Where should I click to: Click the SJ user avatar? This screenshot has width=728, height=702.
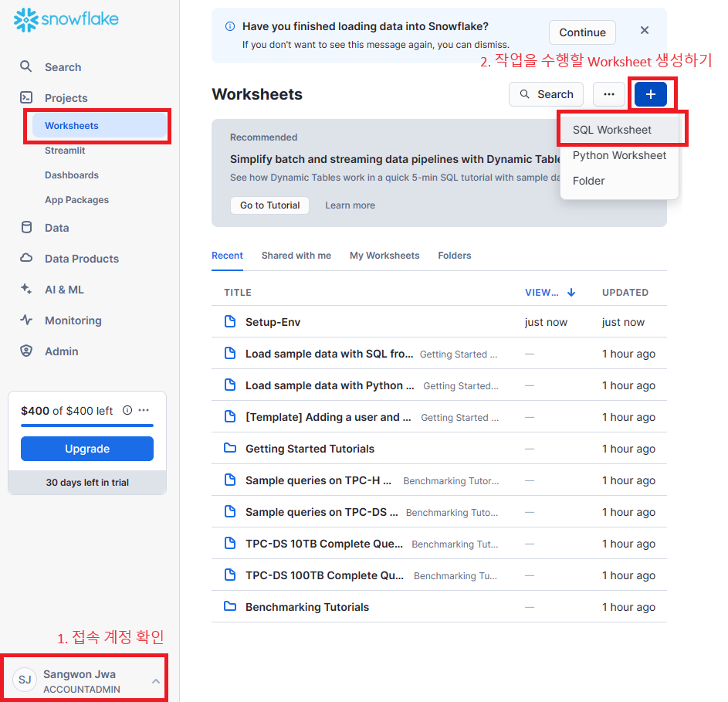[25, 680]
